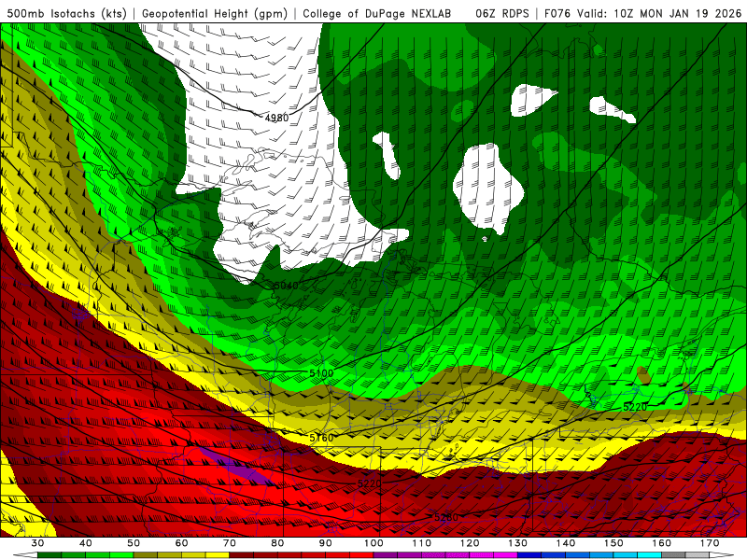Select the 5280 height contour label

tap(446, 517)
